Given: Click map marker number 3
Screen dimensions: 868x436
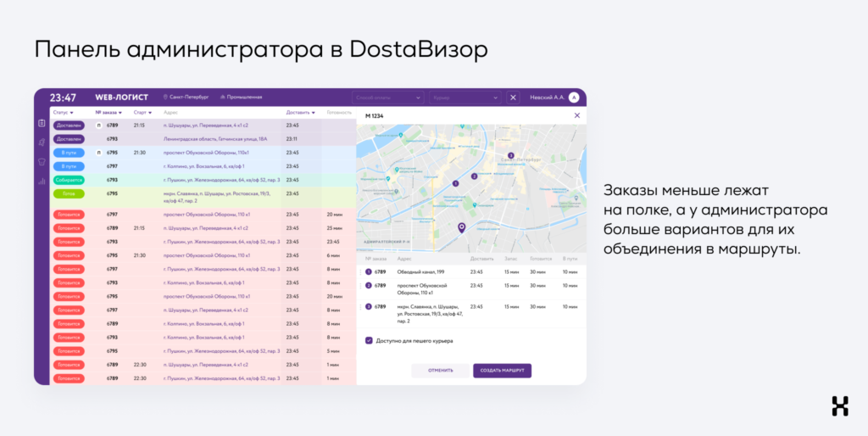Looking at the screenshot, I should pyautogui.click(x=511, y=155).
